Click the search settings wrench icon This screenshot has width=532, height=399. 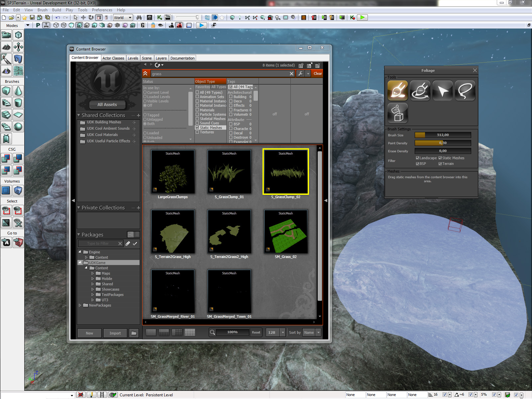coord(300,73)
